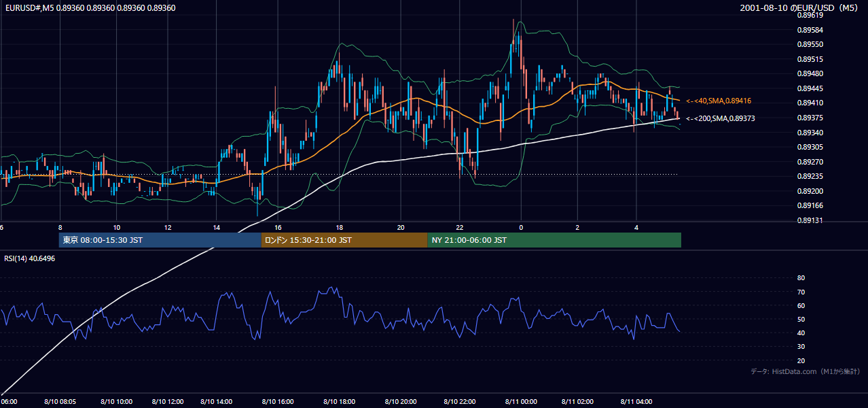Click the 0.89584 price axis label
This screenshot has width=868, height=408.
coord(809,30)
